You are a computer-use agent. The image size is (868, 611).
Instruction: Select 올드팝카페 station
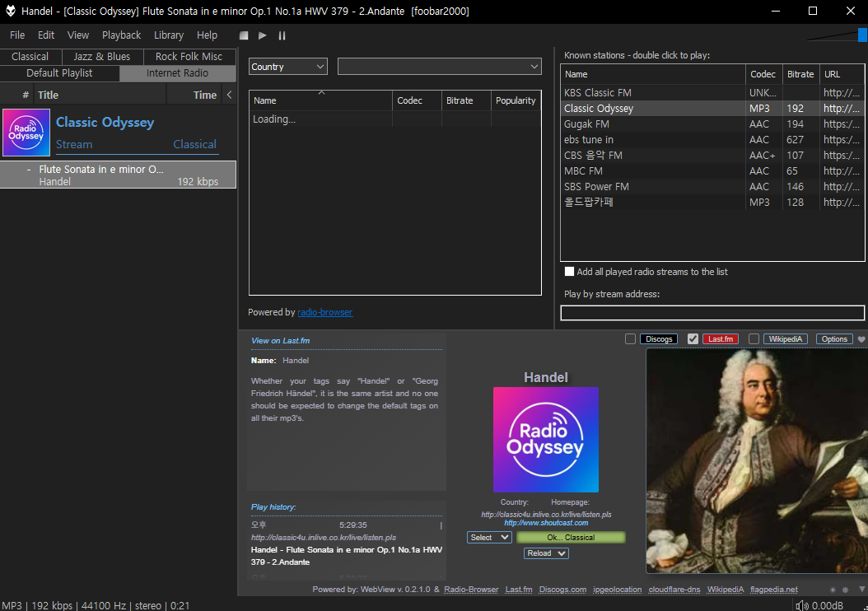pos(712,203)
